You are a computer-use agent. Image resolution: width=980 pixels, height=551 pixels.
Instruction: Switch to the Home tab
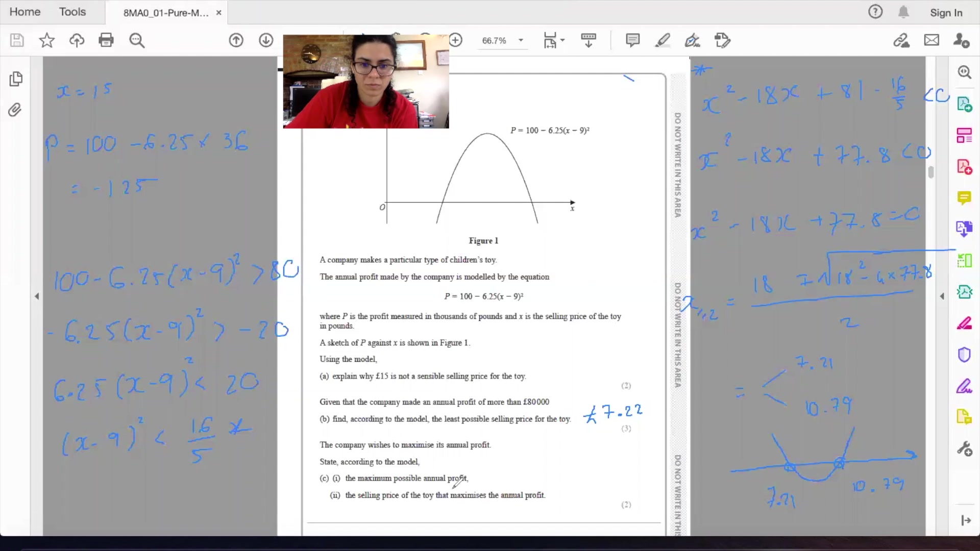[25, 12]
